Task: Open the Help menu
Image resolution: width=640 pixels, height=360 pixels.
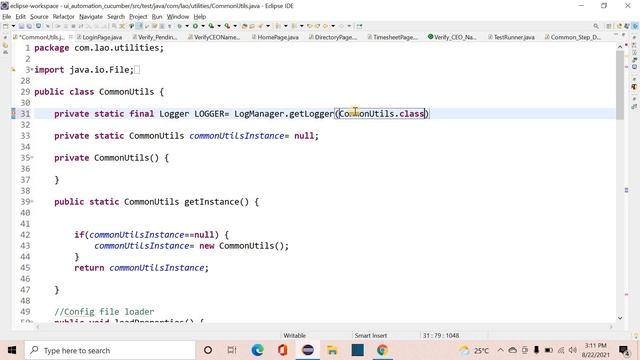Action: 200,17
